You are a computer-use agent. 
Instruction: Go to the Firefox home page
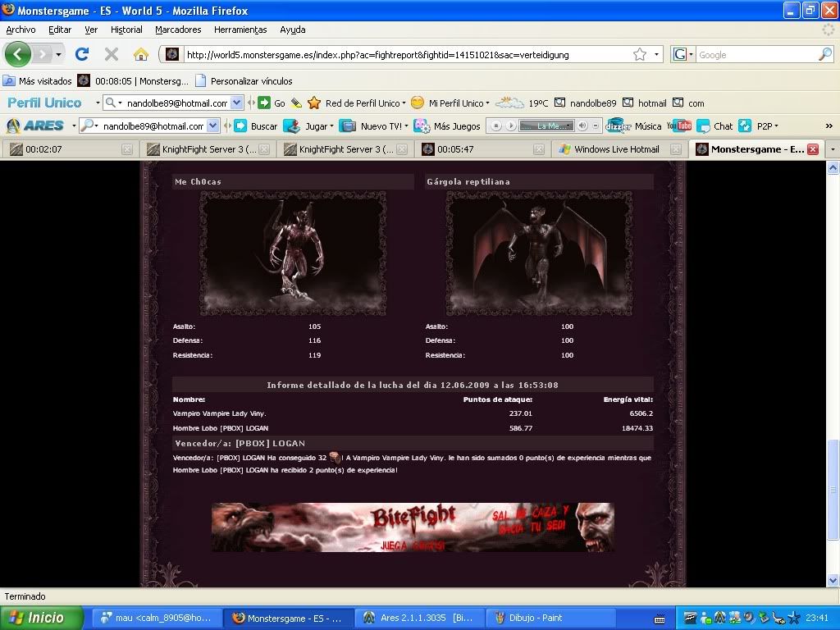coord(141,54)
